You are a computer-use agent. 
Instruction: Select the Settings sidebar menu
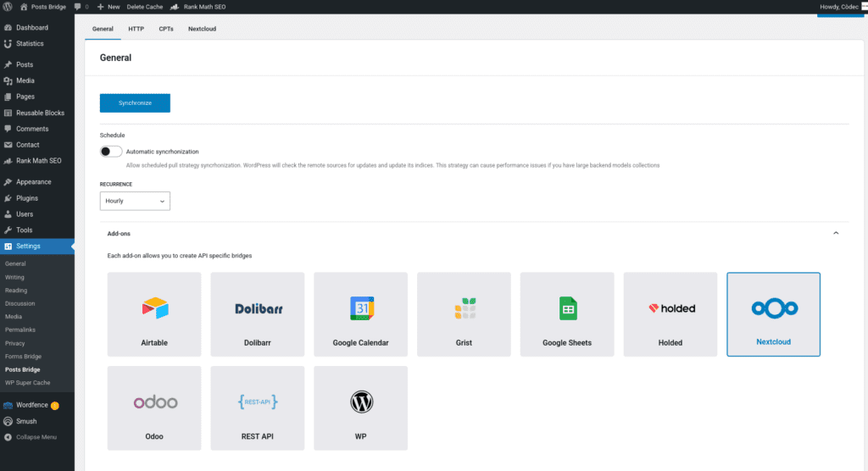coord(37,247)
